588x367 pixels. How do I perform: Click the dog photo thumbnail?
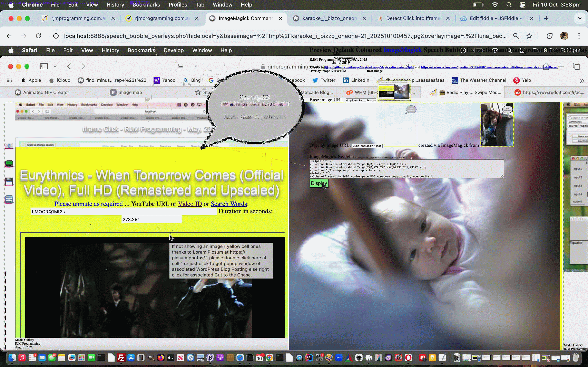point(497,125)
